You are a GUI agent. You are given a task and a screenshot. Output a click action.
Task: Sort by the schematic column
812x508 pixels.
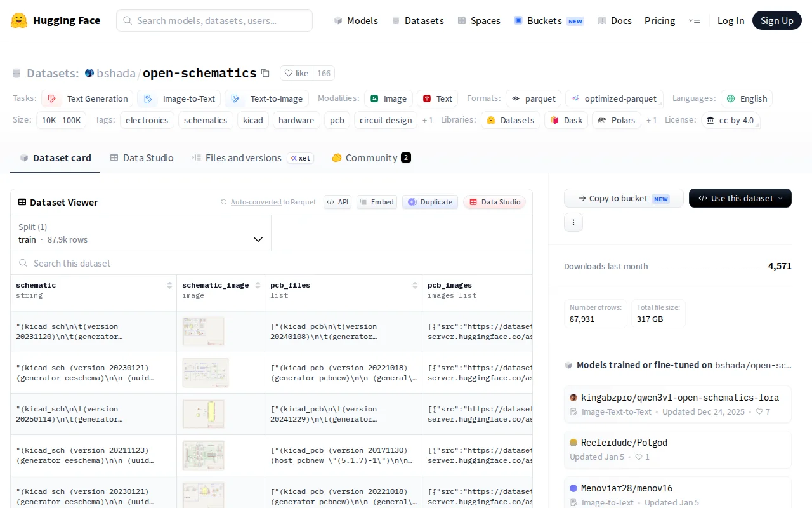169,285
